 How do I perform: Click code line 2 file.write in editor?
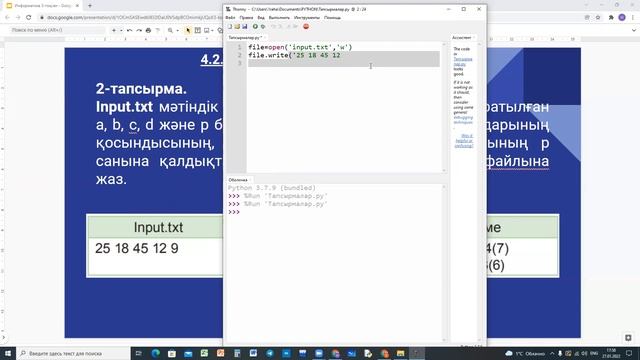point(294,55)
